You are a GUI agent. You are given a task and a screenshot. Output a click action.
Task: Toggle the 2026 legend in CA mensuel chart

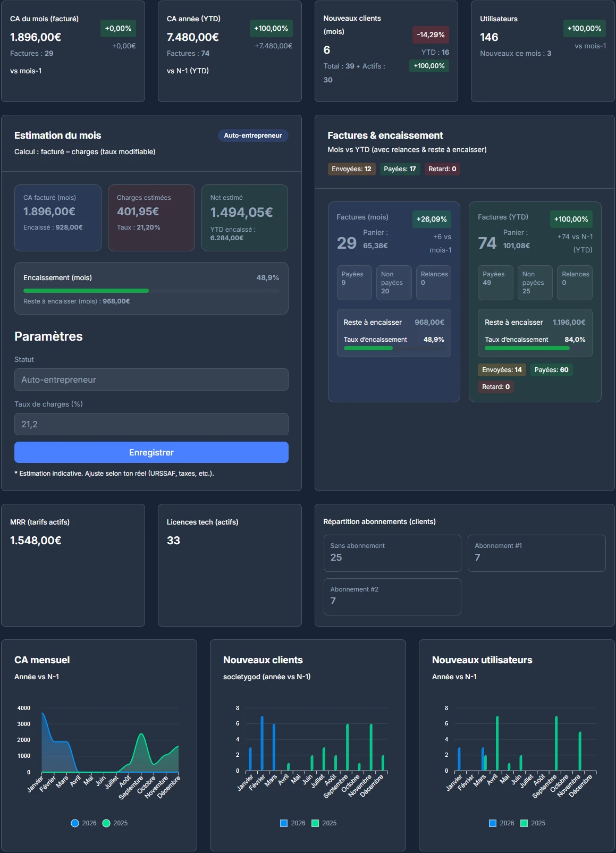pos(83,823)
